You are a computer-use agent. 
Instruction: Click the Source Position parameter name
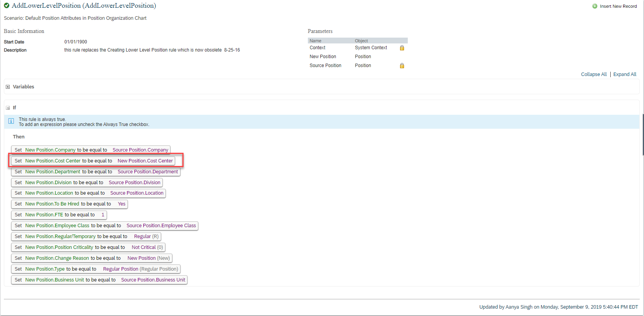coord(326,66)
